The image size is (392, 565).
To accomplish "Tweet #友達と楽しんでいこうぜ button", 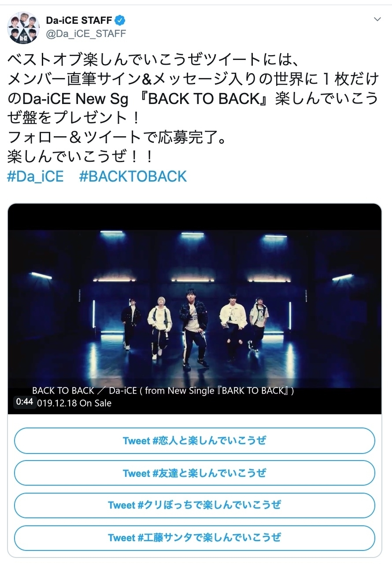I will click(195, 473).
